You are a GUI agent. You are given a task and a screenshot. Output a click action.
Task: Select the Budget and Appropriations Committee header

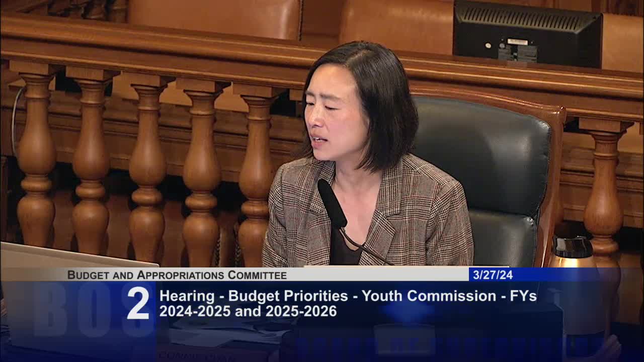point(176,275)
